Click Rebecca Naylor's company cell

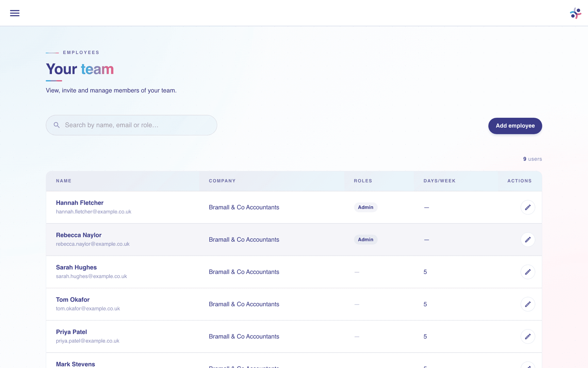[x=244, y=240]
